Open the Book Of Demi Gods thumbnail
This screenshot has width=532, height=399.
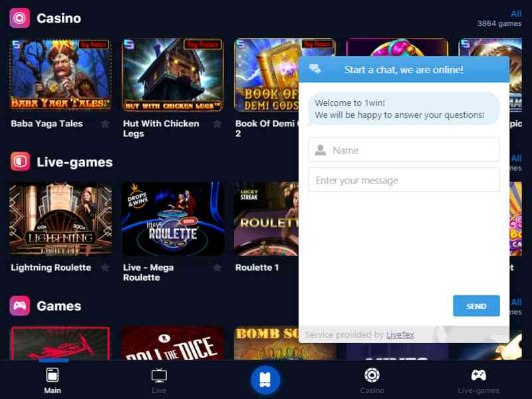pyautogui.click(x=267, y=74)
